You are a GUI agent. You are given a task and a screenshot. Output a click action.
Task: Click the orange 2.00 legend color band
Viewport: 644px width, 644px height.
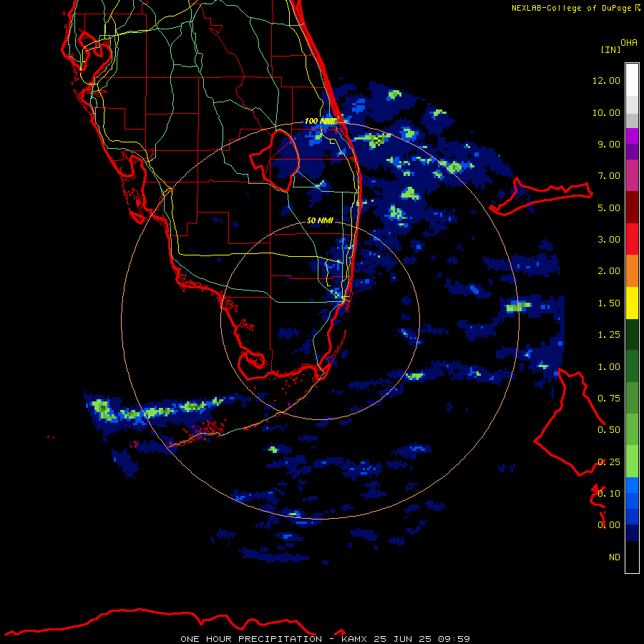point(632,271)
